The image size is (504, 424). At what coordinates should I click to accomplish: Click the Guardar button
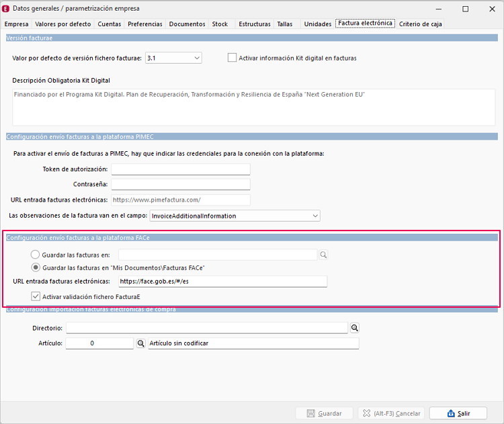(325, 413)
